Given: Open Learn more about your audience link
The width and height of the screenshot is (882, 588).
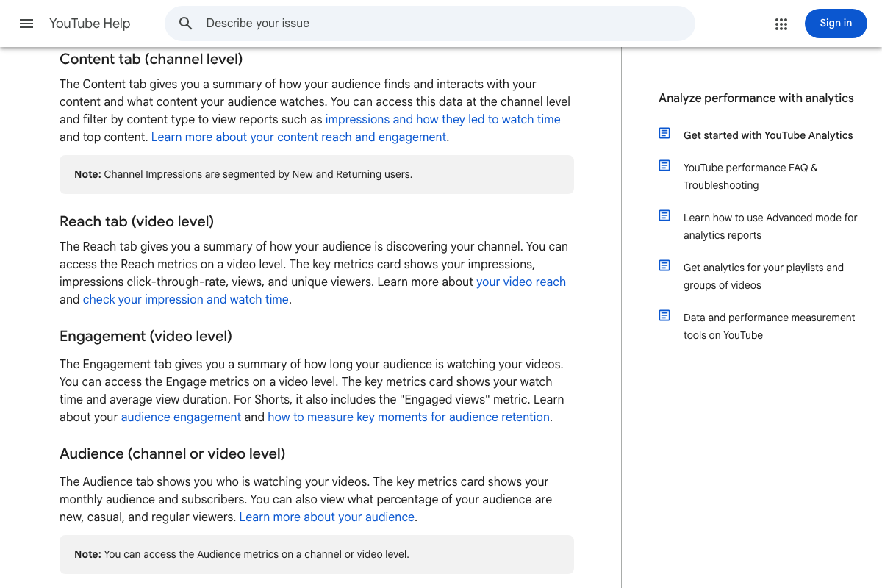Looking at the screenshot, I should point(327,517).
